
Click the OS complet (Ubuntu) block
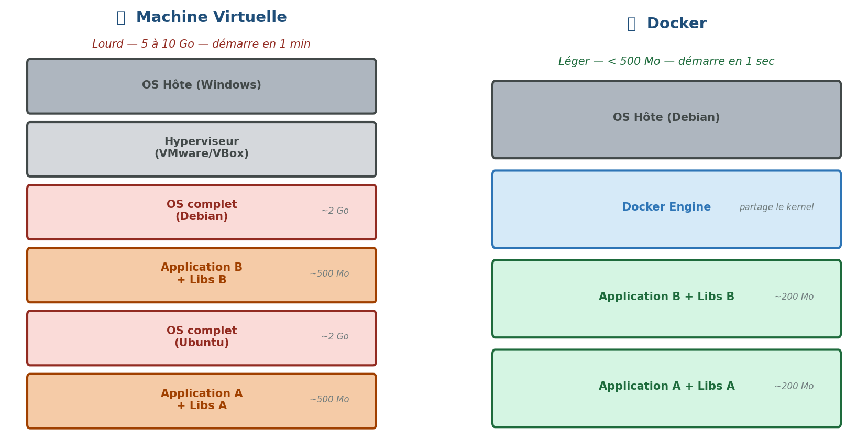pyautogui.click(x=202, y=338)
